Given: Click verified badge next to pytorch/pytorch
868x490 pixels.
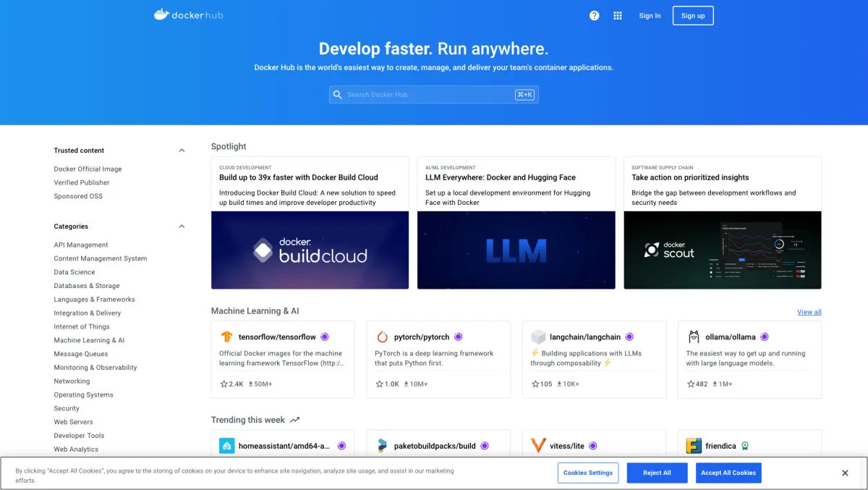Looking at the screenshot, I should click(459, 337).
